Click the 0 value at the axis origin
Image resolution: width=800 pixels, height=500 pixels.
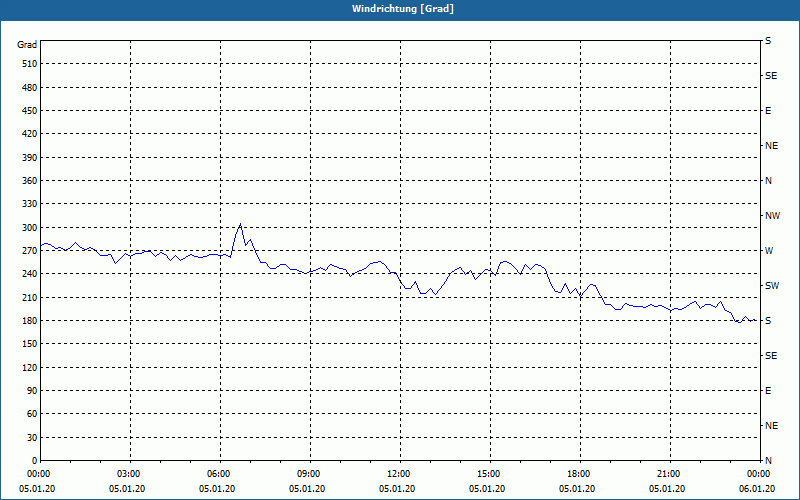click(35, 460)
